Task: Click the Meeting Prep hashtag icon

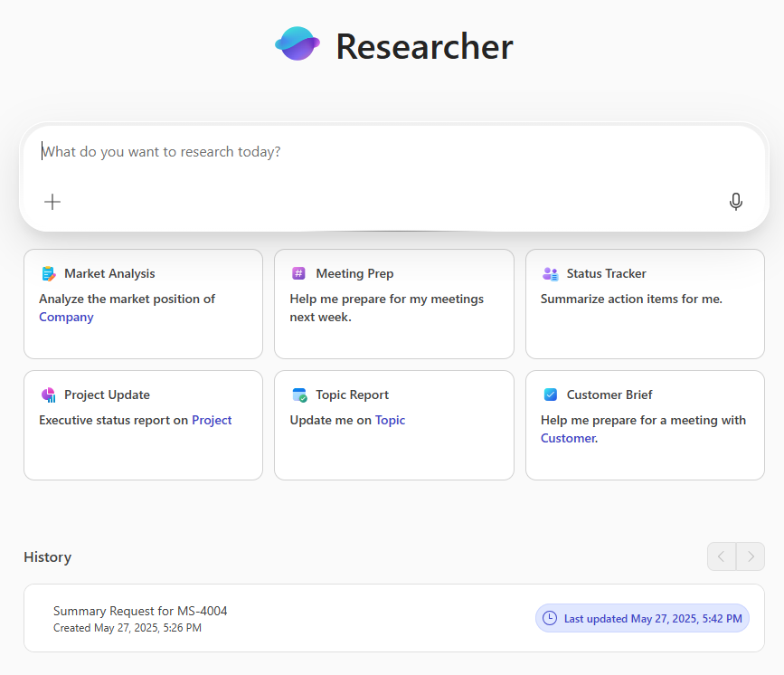Action: point(299,273)
